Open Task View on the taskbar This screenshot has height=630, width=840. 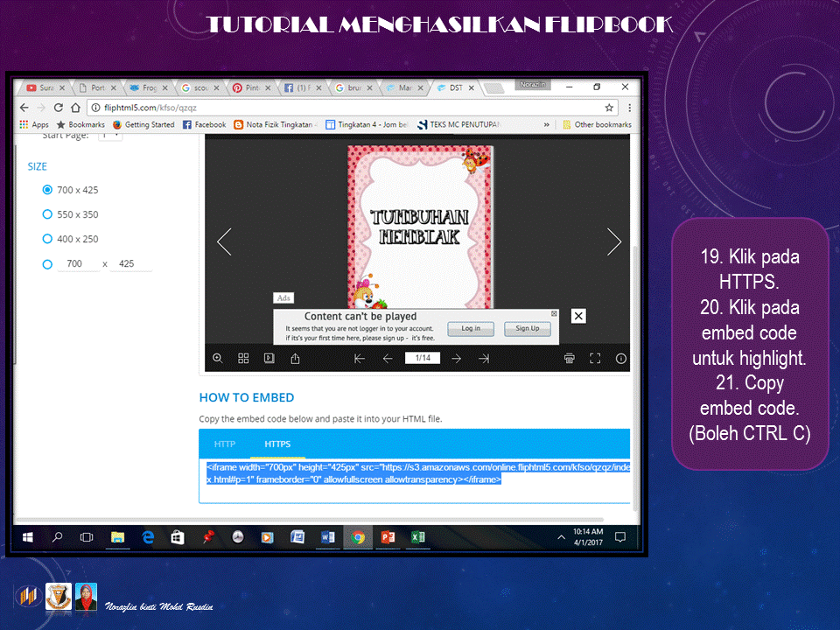tap(87, 537)
